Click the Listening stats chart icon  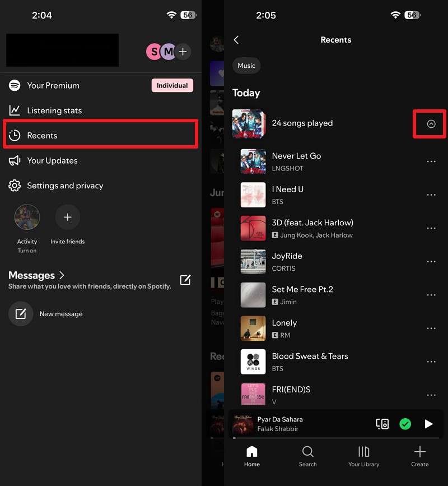pyautogui.click(x=15, y=110)
